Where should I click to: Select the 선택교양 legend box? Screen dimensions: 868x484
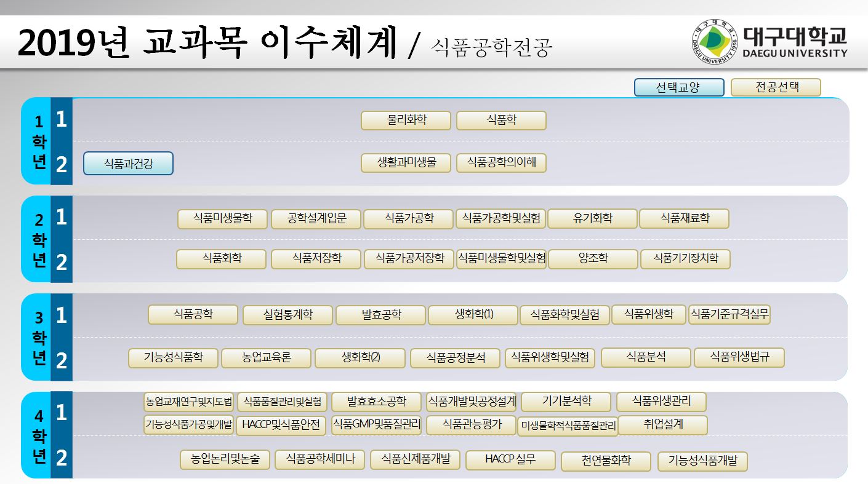pos(679,87)
